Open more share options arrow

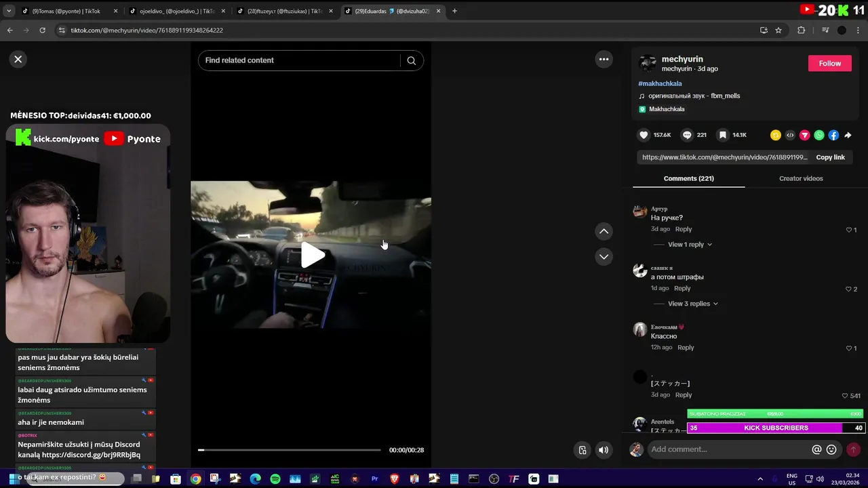(x=848, y=135)
